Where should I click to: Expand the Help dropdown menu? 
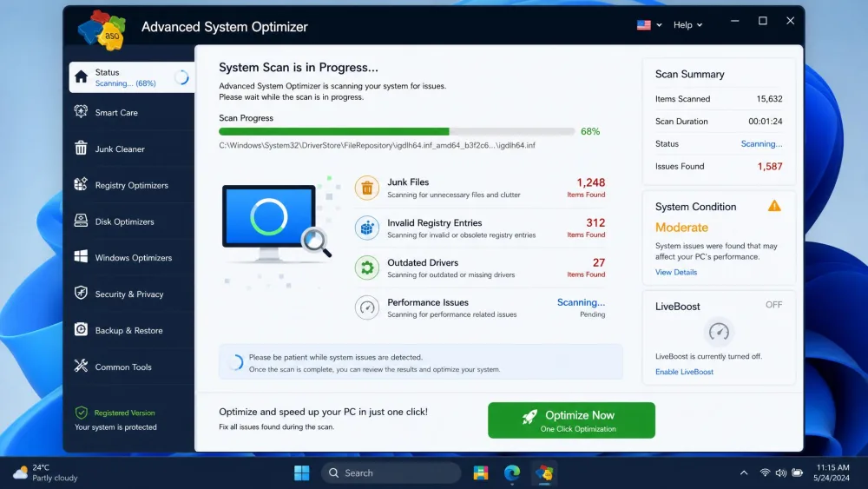click(687, 25)
